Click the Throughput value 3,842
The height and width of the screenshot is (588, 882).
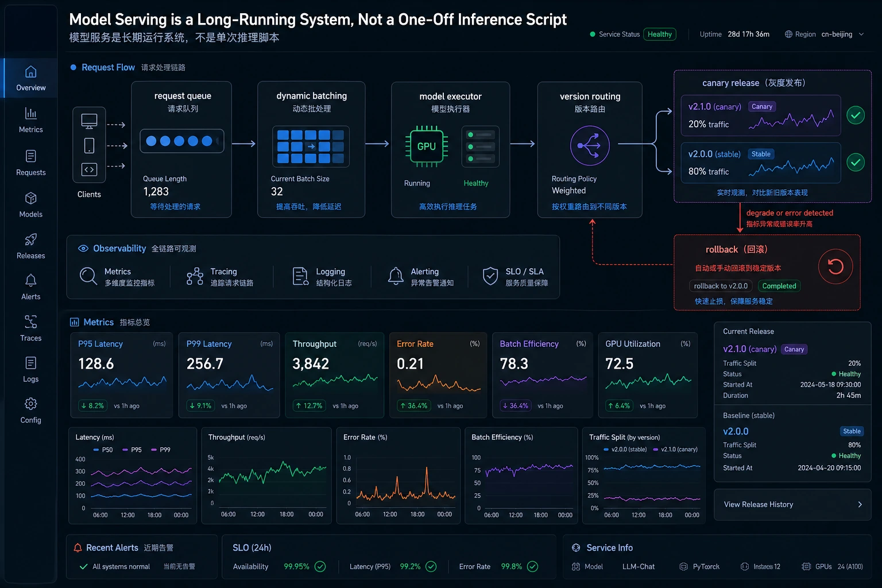[x=311, y=364]
